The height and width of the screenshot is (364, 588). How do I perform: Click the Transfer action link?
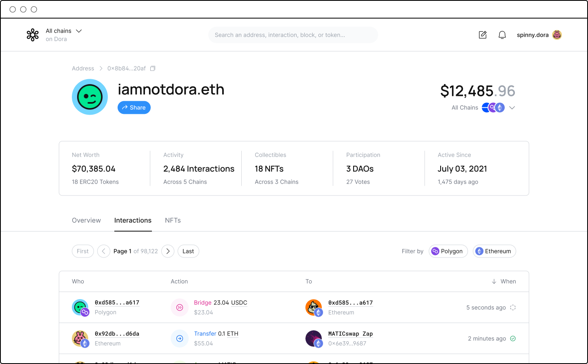[x=205, y=334]
